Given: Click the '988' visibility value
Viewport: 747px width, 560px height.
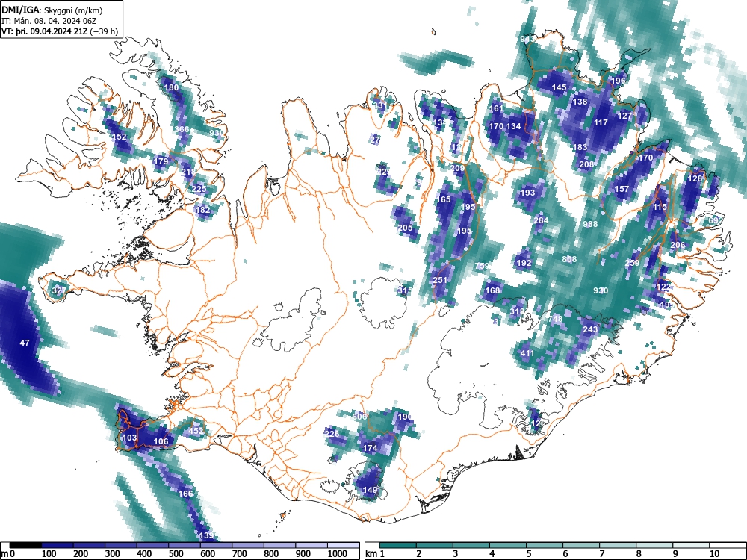Looking at the screenshot, I should [x=590, y=224].
